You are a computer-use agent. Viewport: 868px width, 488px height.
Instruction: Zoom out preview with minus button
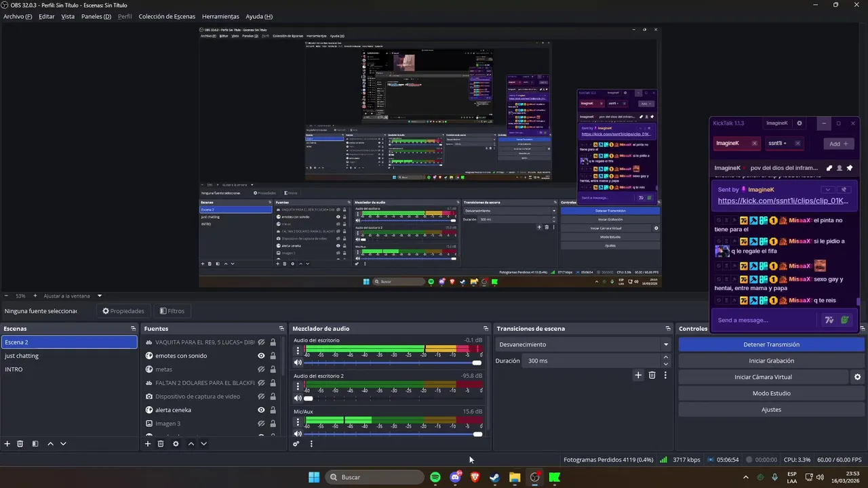tap(6, 296)
